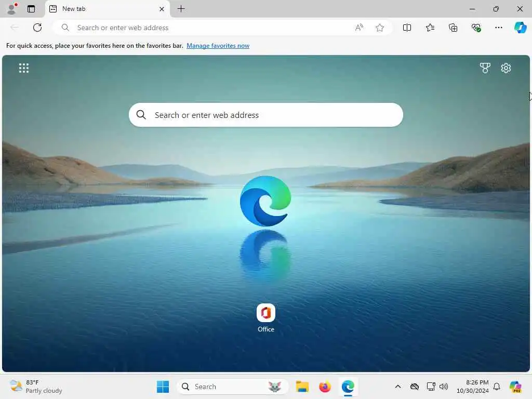Open the weather widget on taskbar
This screenshot has height=399, width=532.
[36, 387]
